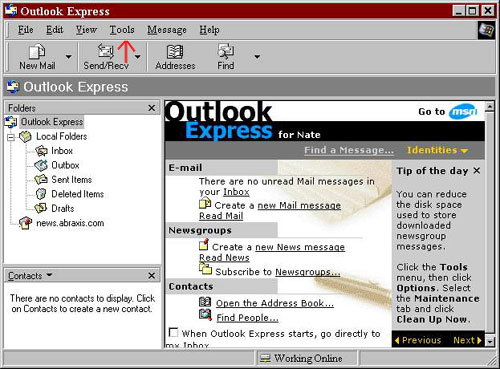Select the Deleted Items folder icon
Screen dimensions: 500x369
(x=41, y=194)
